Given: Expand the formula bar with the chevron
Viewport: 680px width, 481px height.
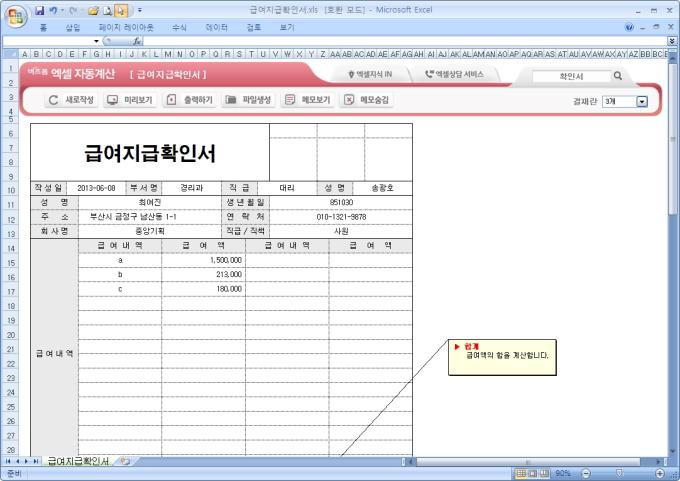Looking at the screenshot, I should (672, 41).
